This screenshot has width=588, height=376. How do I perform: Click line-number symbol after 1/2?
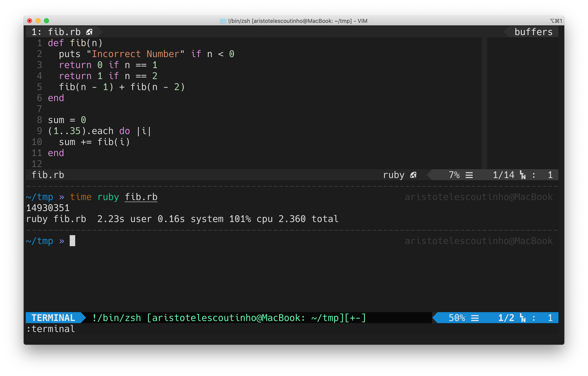[523, 318]
